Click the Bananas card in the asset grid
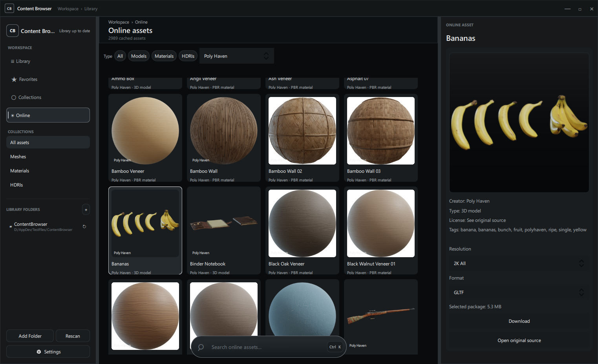This screenshot has height=364, width=598. [x=145, y=230]
